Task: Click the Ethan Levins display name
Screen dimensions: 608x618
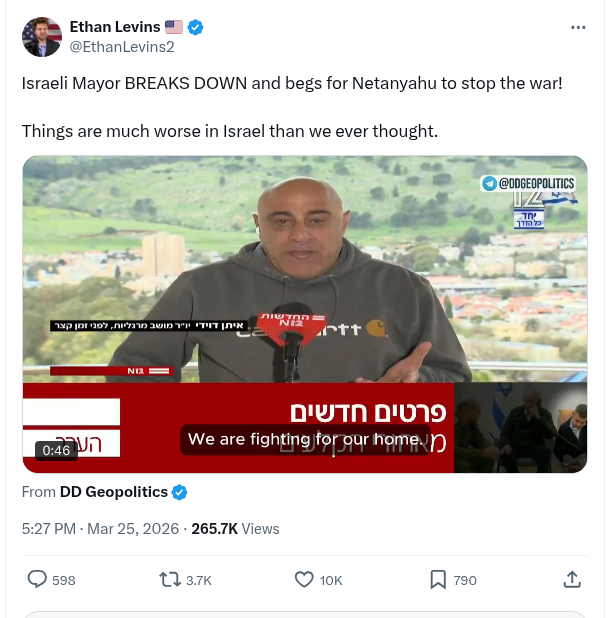Action: pos(115,27)
